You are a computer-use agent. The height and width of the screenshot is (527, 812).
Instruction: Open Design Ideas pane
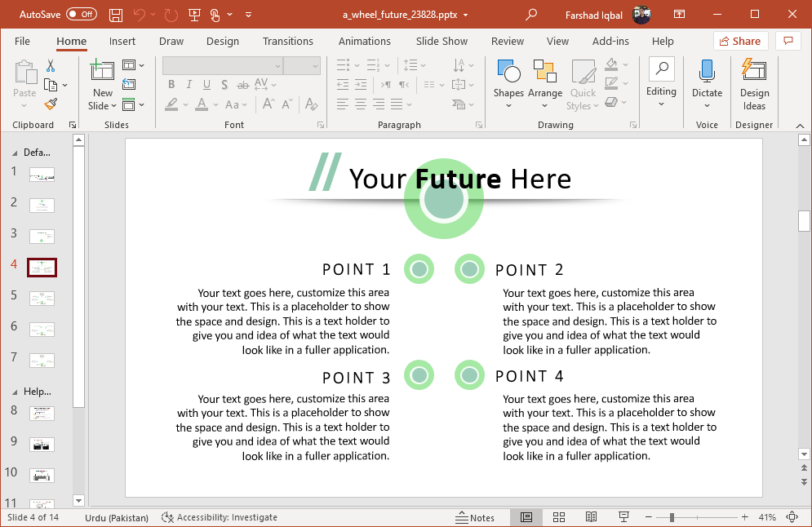coord(754,83)
